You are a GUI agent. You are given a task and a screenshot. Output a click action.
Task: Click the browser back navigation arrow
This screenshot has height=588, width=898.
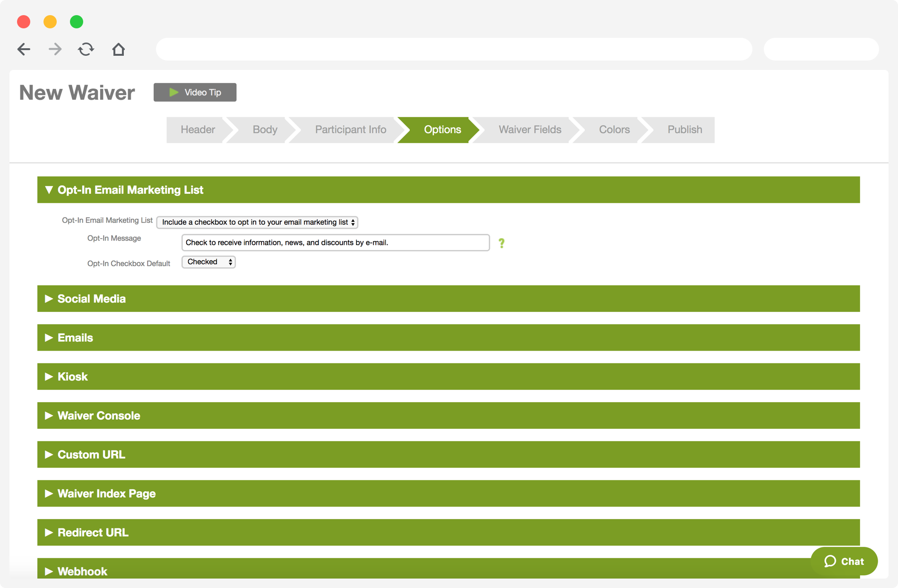23,49
